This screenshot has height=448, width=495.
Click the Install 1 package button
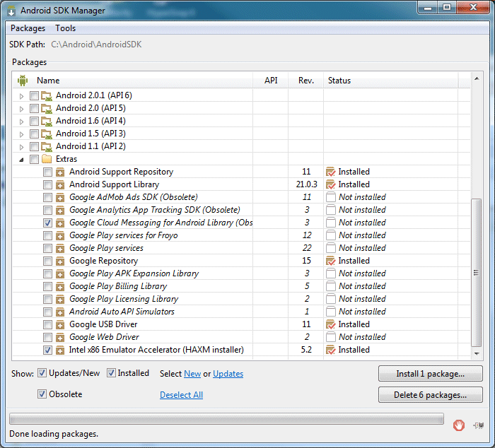coord(430,374)
